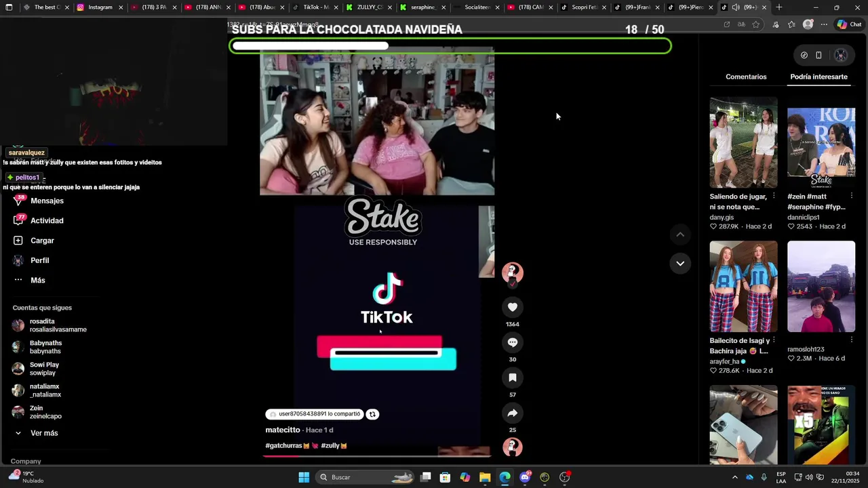Click the Buscar taskbar search box

[x=366, y=477]
